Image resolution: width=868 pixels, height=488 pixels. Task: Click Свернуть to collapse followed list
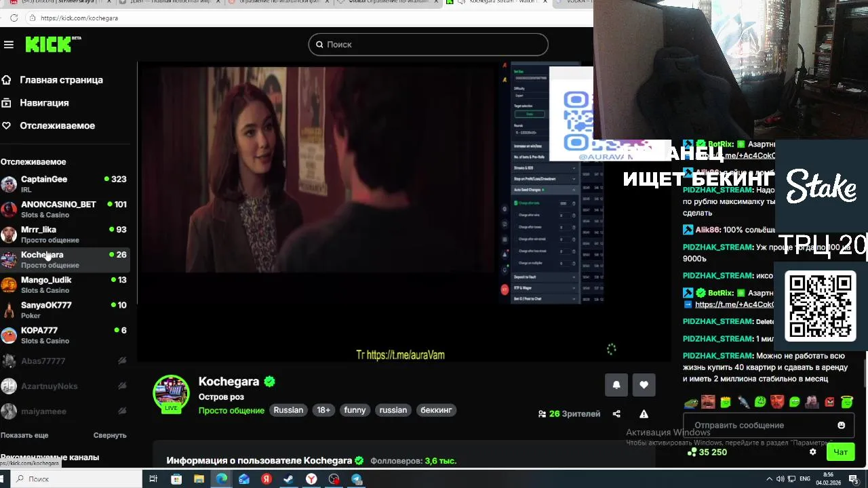click(x=110, y=435)
